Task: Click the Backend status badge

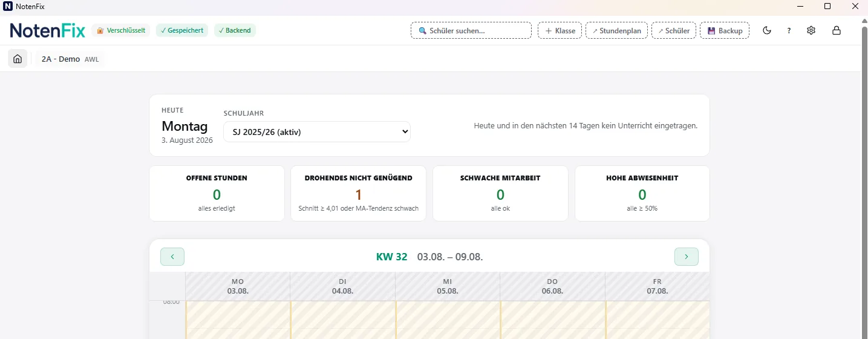Action: click(235, 30)
